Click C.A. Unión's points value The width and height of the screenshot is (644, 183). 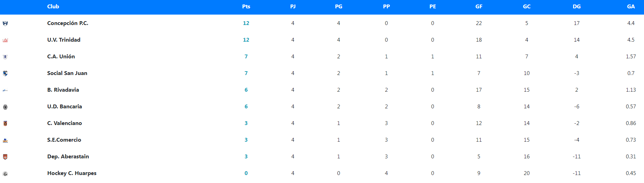pyautogui.click(x=246, y=57)
